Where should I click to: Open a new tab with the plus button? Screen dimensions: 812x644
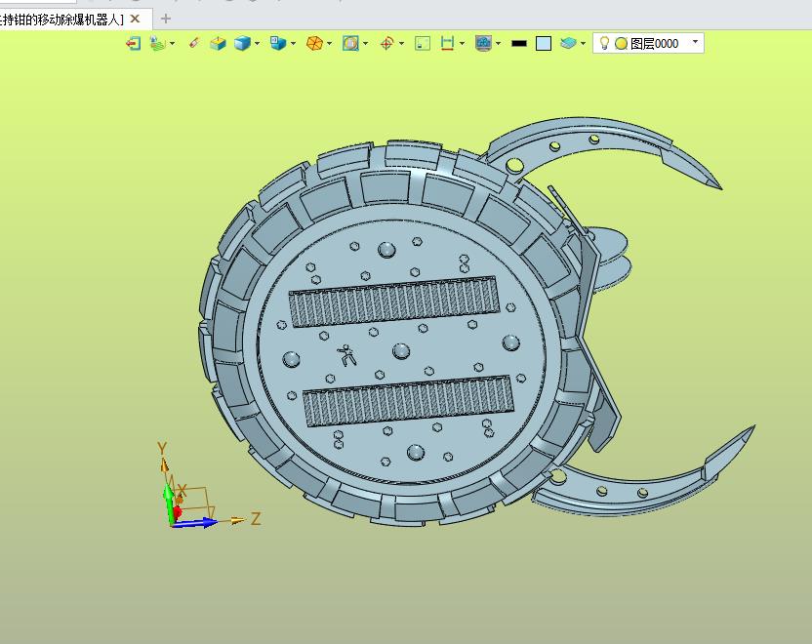166,20
